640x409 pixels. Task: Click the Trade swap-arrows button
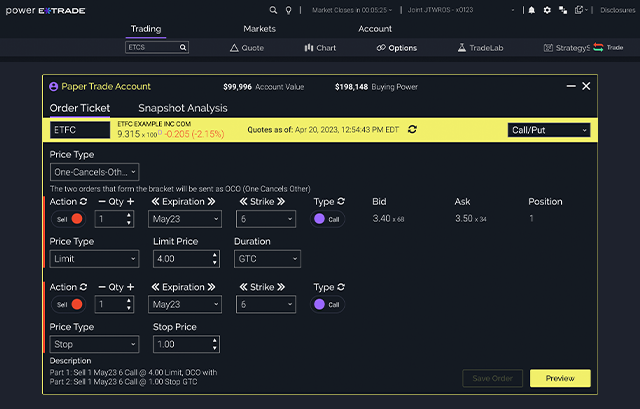coord(607,47)
